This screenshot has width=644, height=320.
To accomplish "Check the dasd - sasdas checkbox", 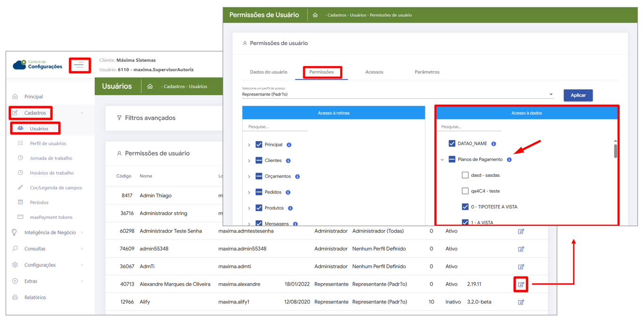I will (x=465, y=175).
